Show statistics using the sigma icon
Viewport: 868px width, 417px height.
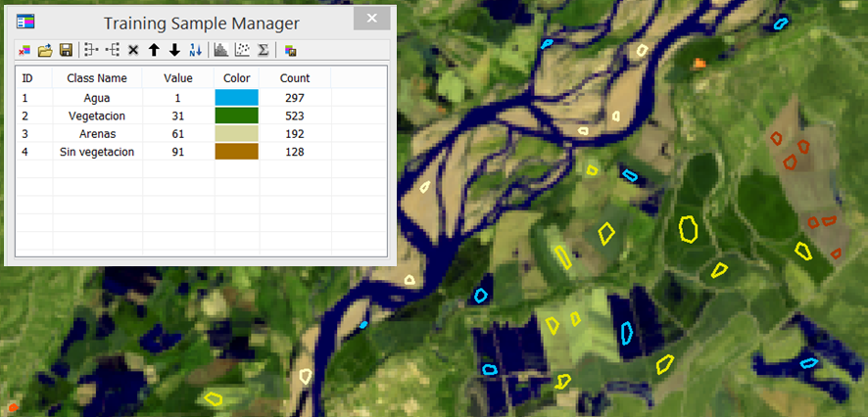click(x=264, y=50)
